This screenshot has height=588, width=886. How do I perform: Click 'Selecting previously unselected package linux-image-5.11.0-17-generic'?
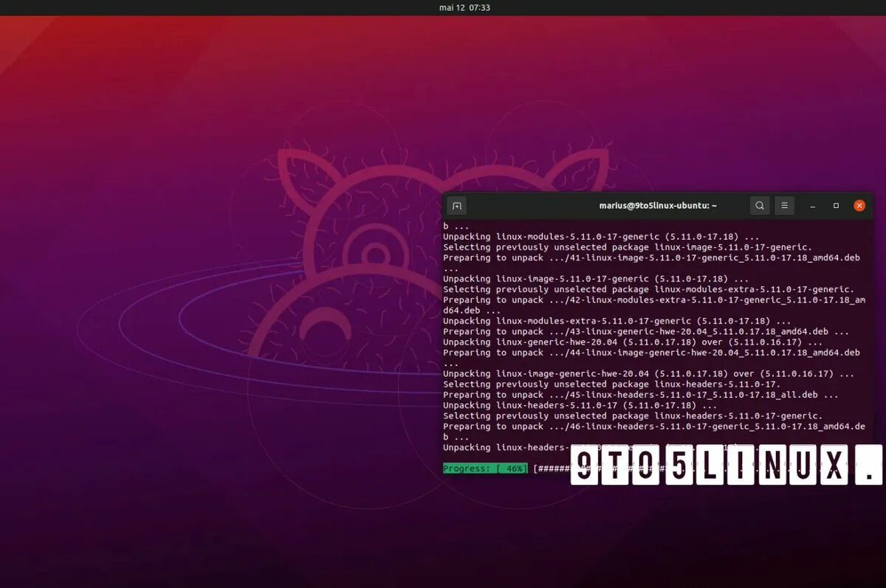point(628,247)
